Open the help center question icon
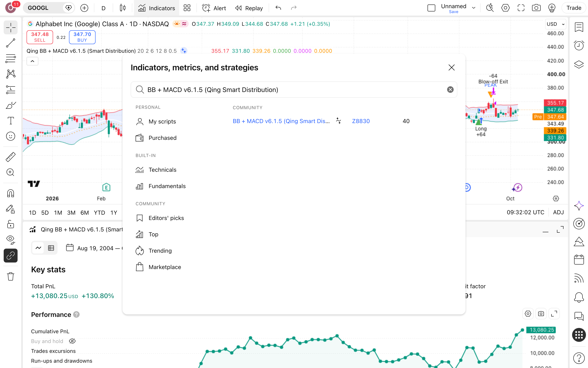The width and height of the screenshot is (588, 368). click(579, 358)
